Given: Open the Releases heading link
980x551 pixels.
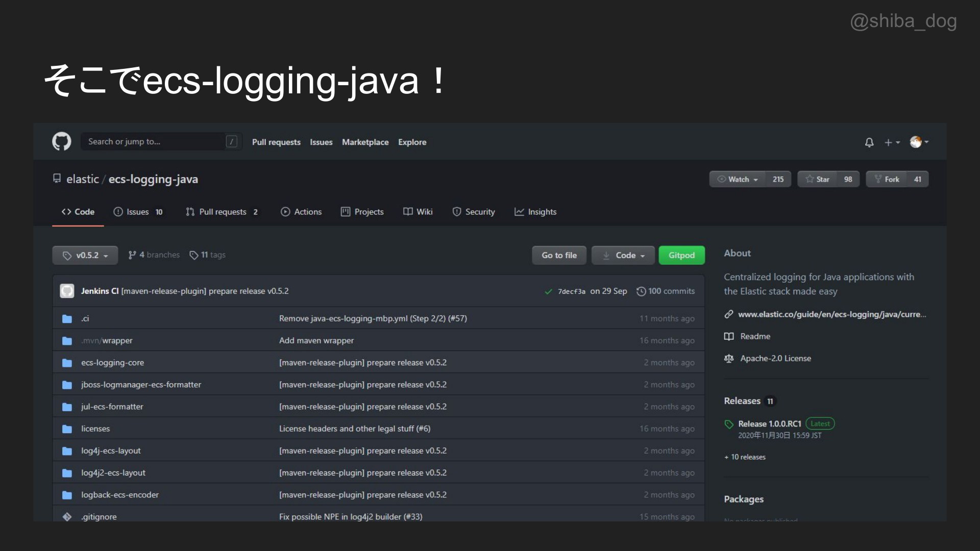Looking at the screenshot, I should (x=742, y=401).
